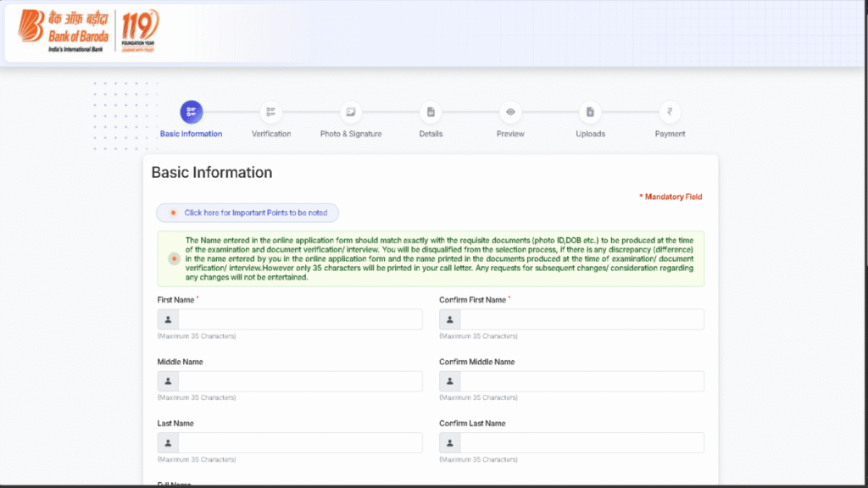Screen dimensions: 868x488
Task: Click the 'Confirm Last Name' field label
Action: 472,424
